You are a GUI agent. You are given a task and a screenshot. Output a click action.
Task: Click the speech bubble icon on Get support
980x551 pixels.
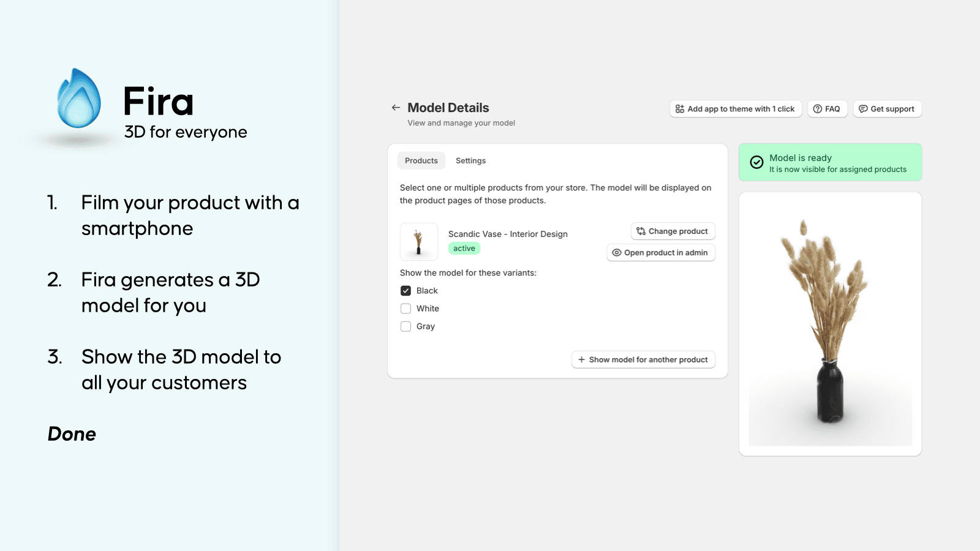point(864,108)
